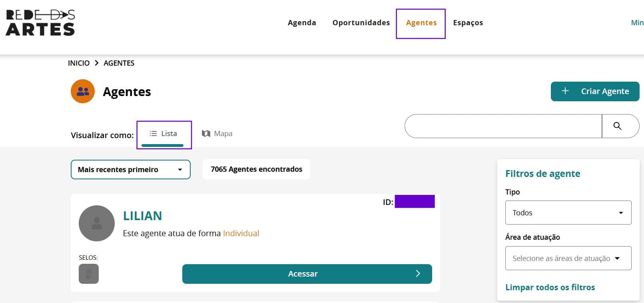The image size is (644, 303).
Task: Click Lilian's gray avatar placeholder
Action: (97, 223)
